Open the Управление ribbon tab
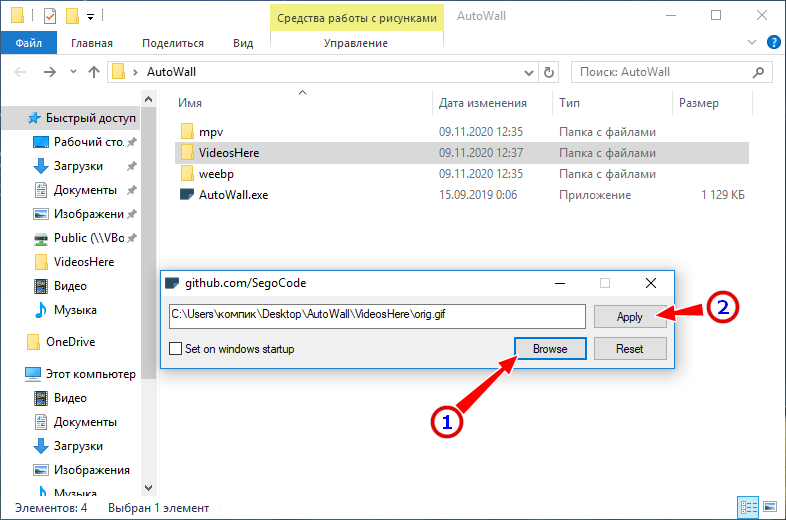Viewport: 786px width, 520px height. click(x=356, y=43)
